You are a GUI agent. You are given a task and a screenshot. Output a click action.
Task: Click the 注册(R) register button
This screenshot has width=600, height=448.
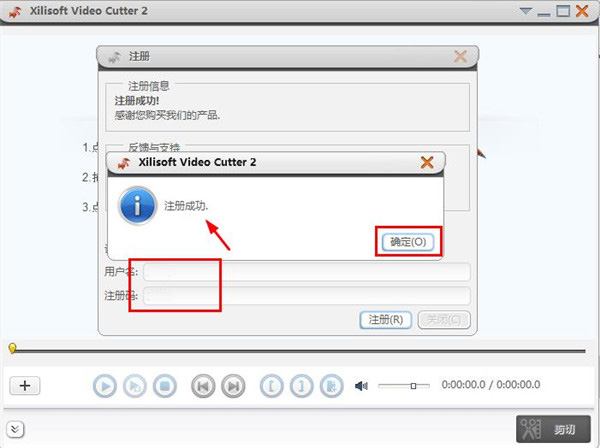point(386,319)
